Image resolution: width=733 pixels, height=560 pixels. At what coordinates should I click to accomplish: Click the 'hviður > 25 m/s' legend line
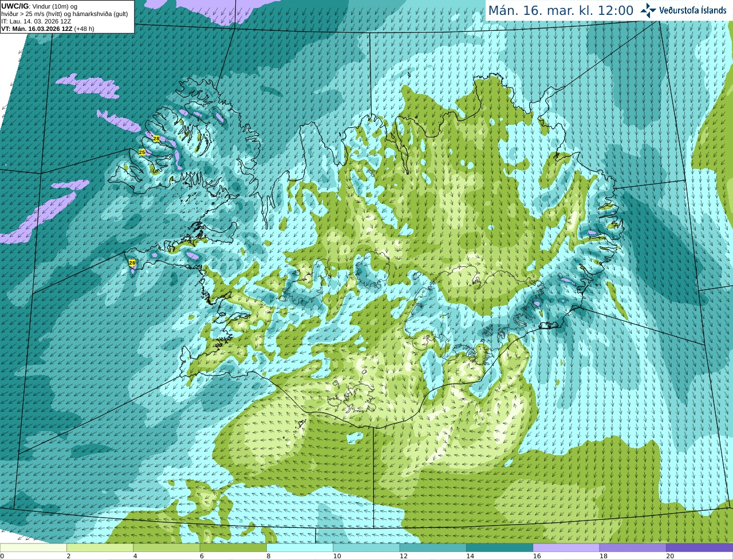pos(65,14)
